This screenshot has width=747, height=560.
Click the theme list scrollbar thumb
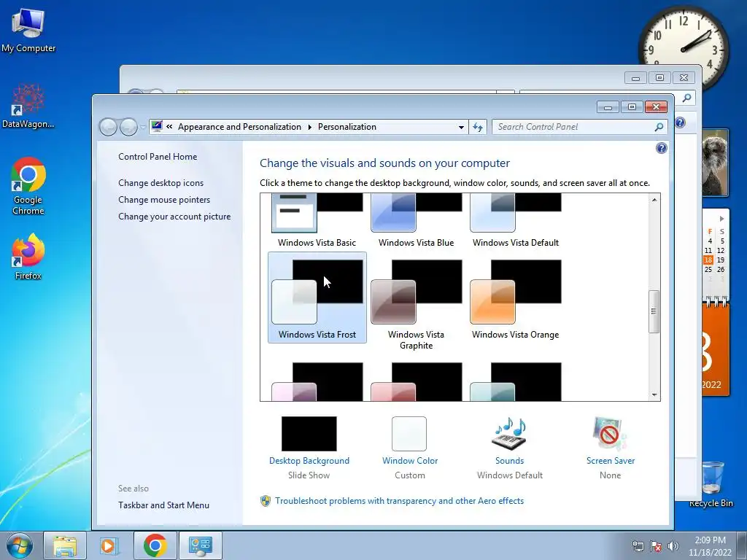coord(654,311)
